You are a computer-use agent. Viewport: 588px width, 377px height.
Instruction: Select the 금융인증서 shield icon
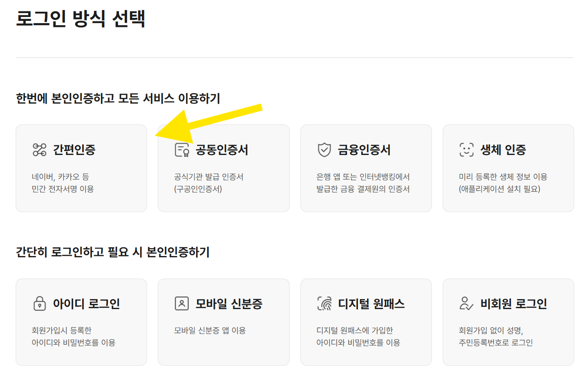(x=324, y=149)
